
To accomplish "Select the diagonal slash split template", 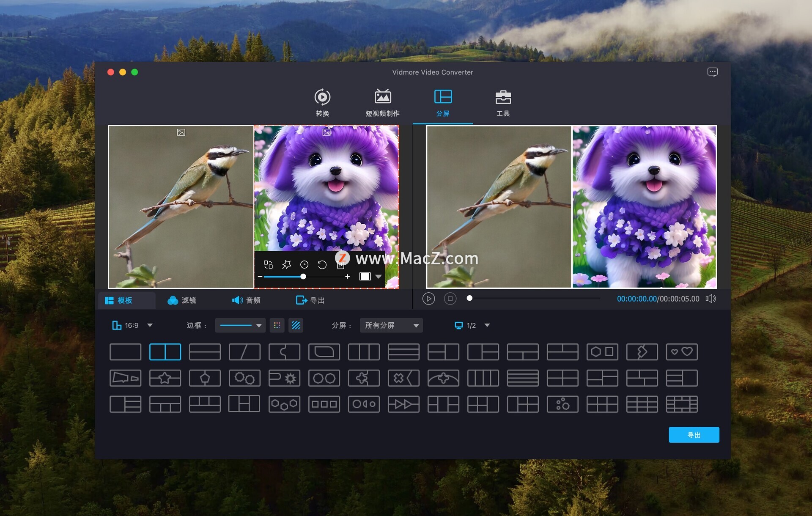I will [x=244, y=352].
